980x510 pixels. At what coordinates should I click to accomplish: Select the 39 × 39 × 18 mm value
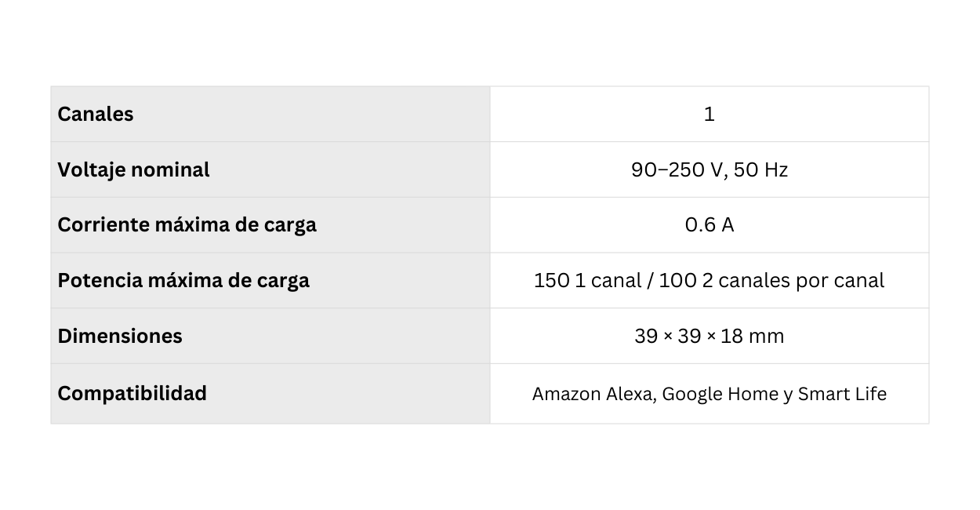pyautogui.click(x=709, y=337)
